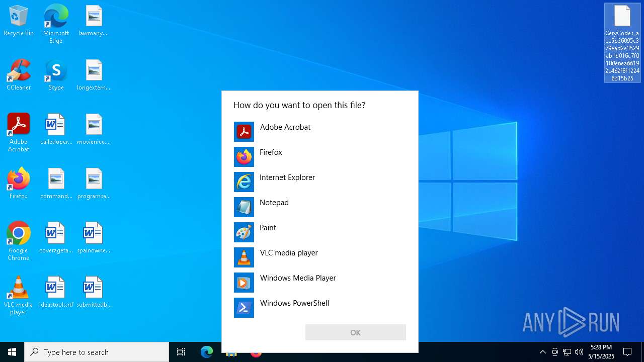Pick Windows Media Player in the dialog
This screenshot has height=362, width=644.
click(x=319, y=283)
